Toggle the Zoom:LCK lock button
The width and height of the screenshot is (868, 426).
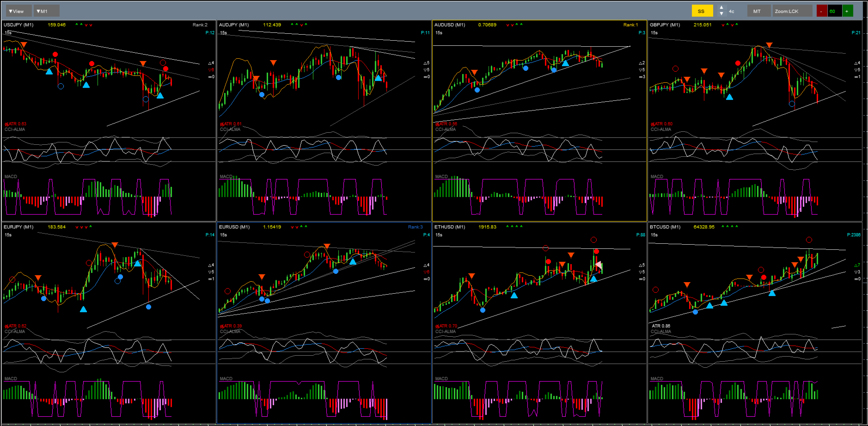click(x=792, y=11)
